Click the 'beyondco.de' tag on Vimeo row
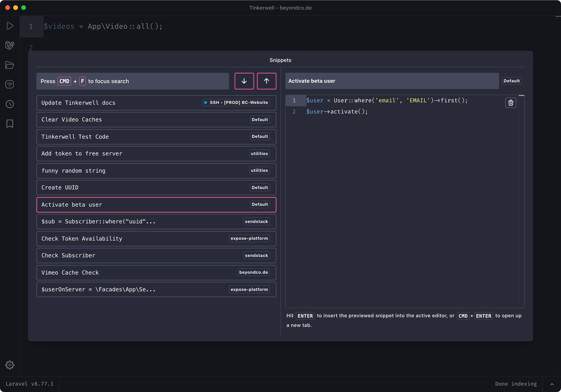The height and width of the screenshot is (392, 561). (x=254, y=272)
